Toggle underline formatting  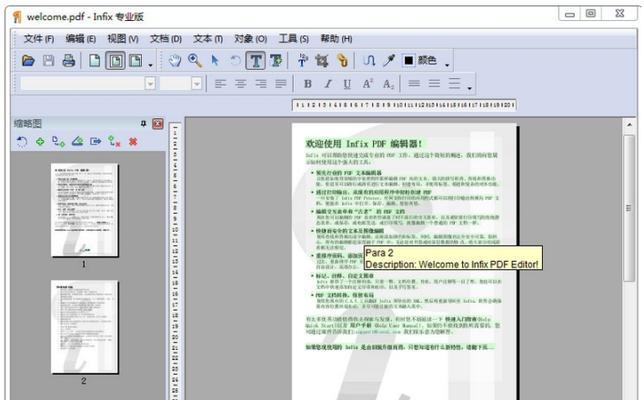[x=347, y=84]
